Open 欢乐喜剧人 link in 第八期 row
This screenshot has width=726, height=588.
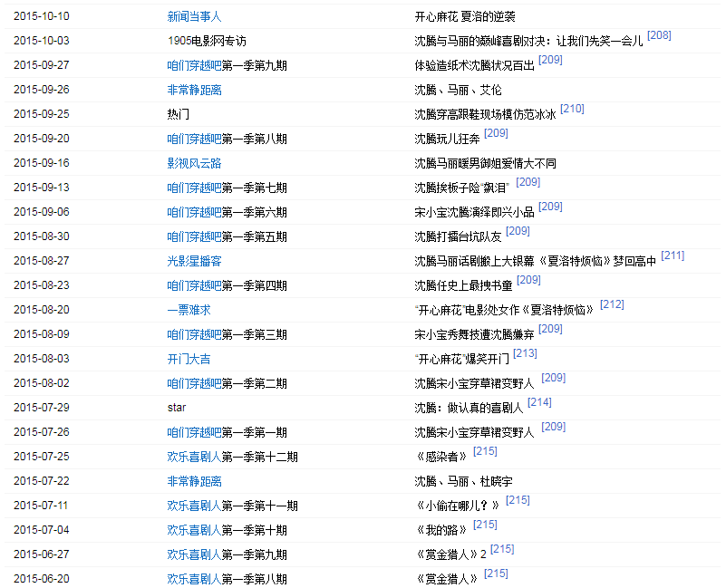coord(194,579)
